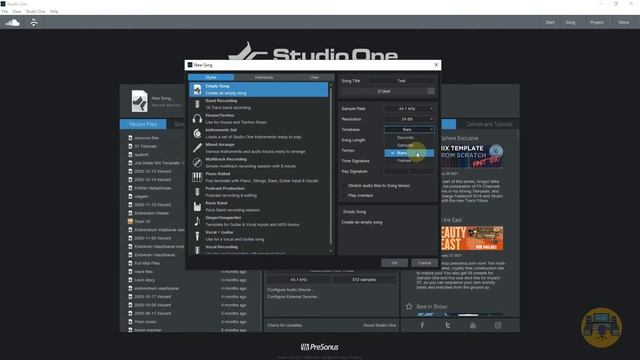640x360 pixels.
Task: Enable the Play overlaps checkbox
Action: tap(344, 196)
